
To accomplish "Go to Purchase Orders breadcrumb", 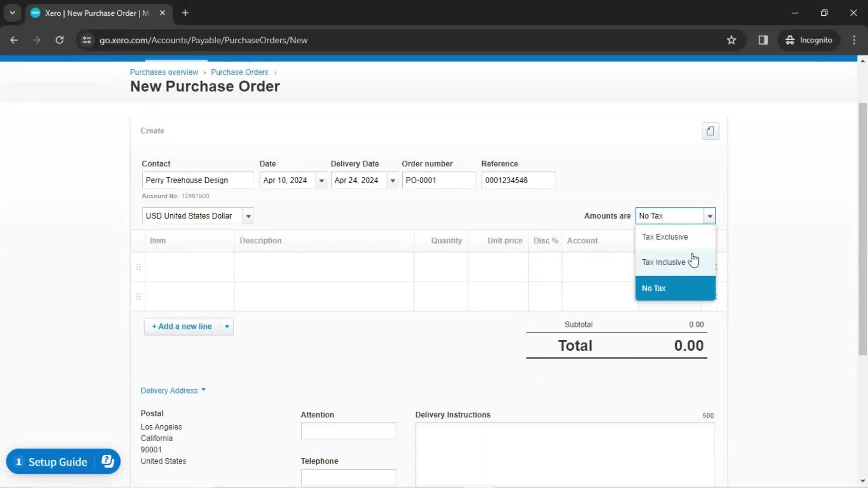I will point(240,72).
